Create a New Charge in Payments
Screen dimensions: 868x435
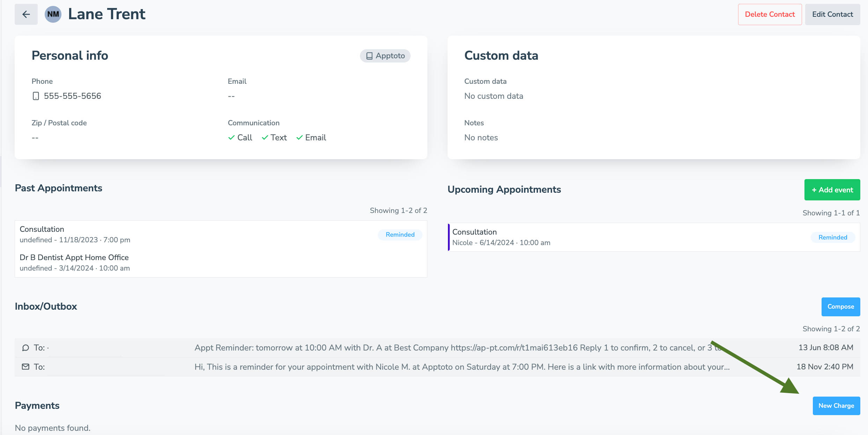[x=836, y=406]
